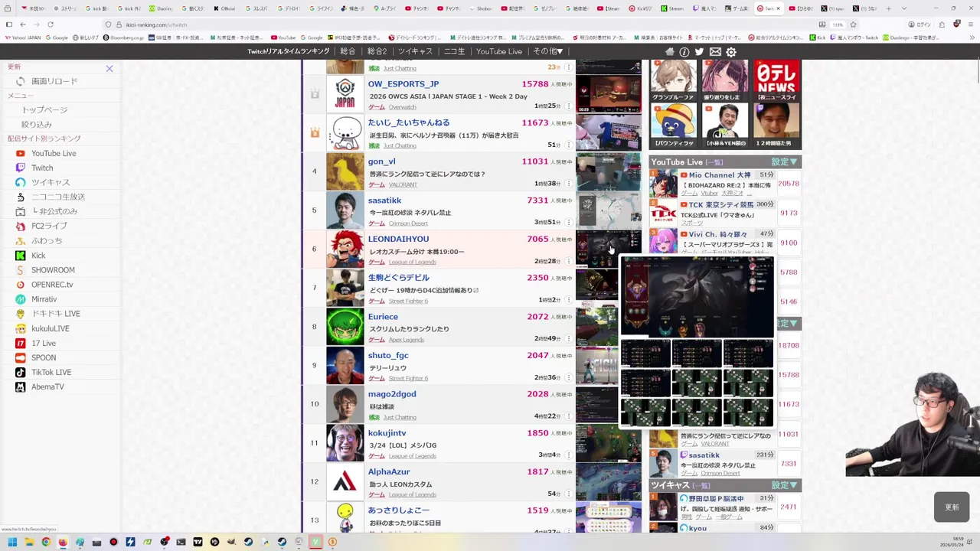The image size is (980, 551).
Task: Click the 絞り込み sidebar item
Action: tap(37, 124)
